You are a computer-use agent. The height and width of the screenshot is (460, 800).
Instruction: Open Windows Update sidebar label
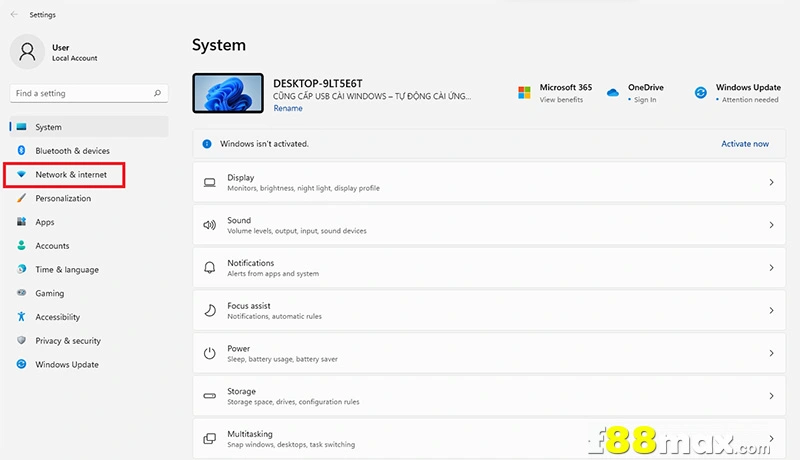(x=67, y=364)
